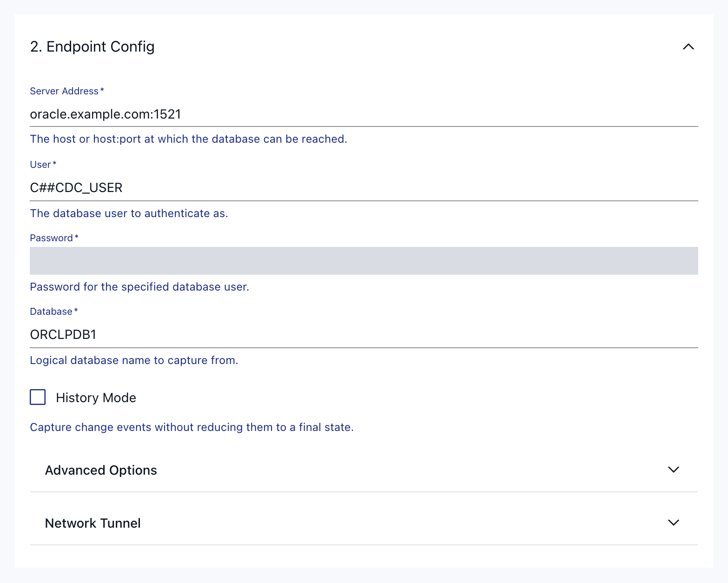Image resolution: width=728 pixels, height=583 pixels.
Task: Click 'The database user to authenticate as.' text
Action: click(129, 213)
